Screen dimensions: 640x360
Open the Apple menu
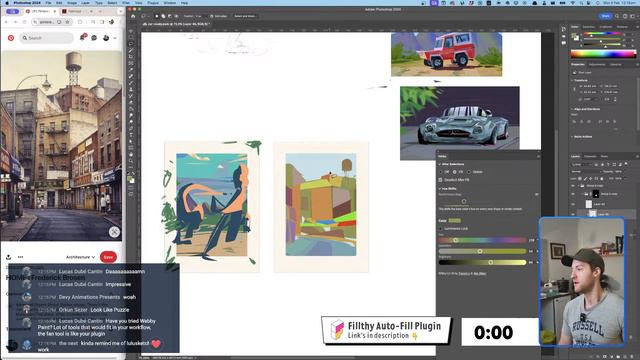point(7,3)
